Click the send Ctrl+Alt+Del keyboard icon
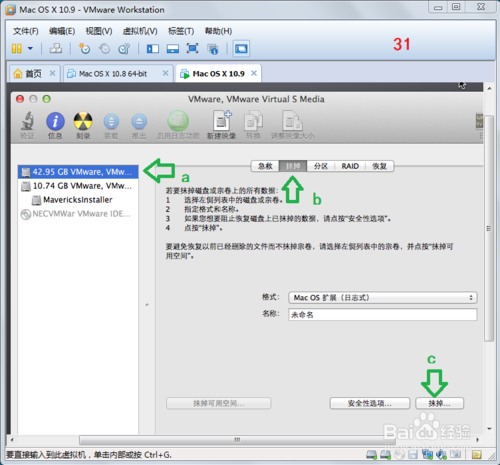This screenshot has width=500, height=465. [56, 49]
